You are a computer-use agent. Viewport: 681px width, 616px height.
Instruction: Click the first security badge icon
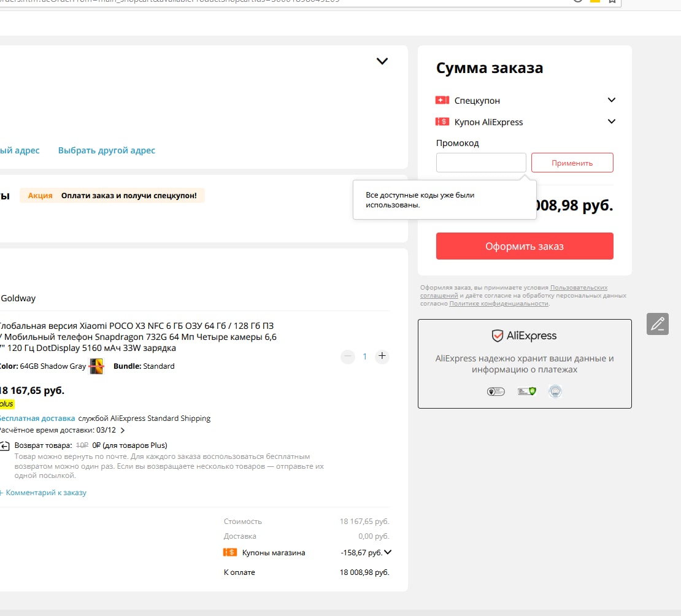pyautogui.click(x=496, y=391)
